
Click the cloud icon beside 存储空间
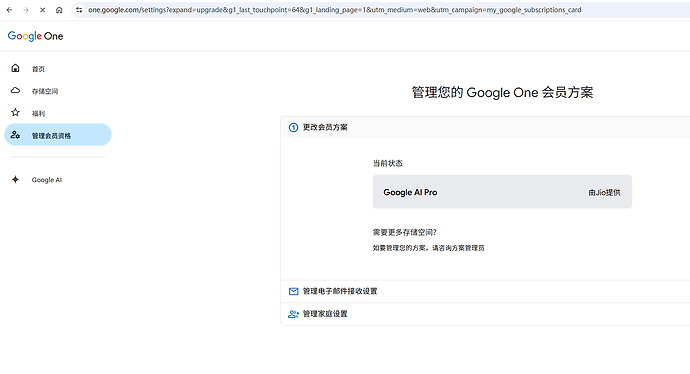15,91
